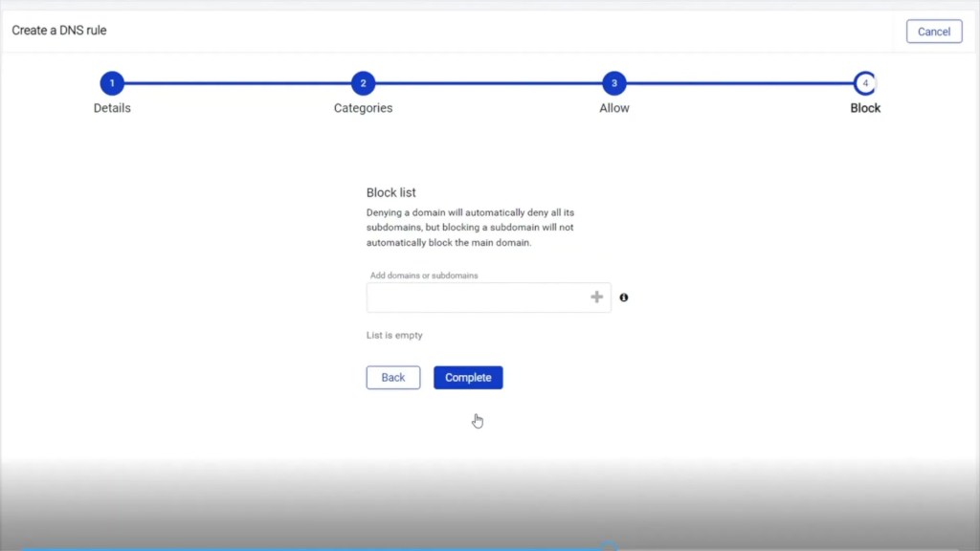The height and width of the screenshot is (551, 980).
Task: Click the 'List is empty' text
Action: [x=394, y=336]
